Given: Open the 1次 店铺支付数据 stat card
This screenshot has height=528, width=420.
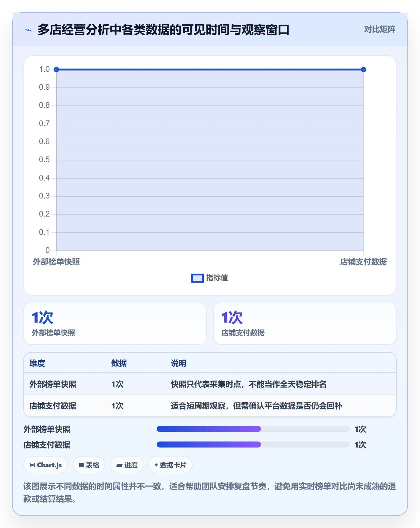Looking at the screenshot, I should [305, 323].
